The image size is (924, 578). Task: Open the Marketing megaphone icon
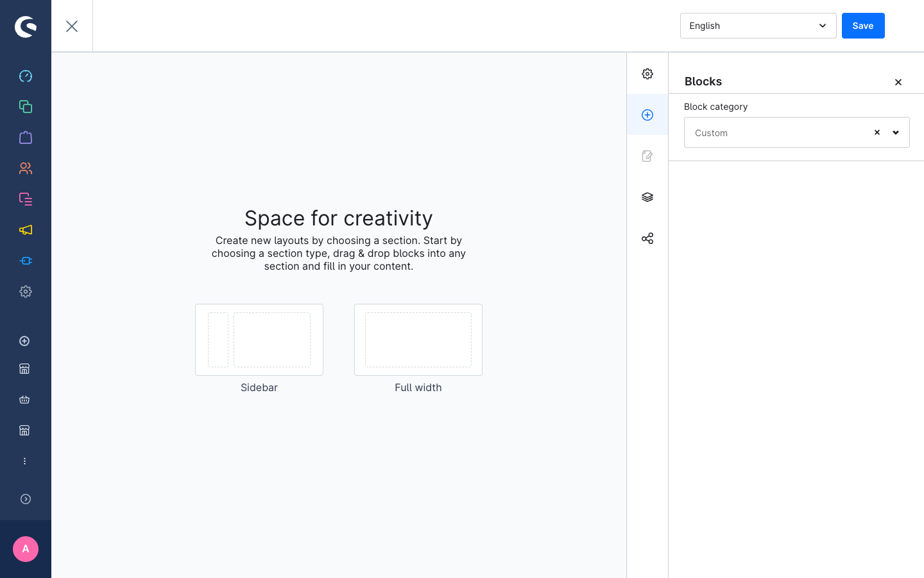26,230
